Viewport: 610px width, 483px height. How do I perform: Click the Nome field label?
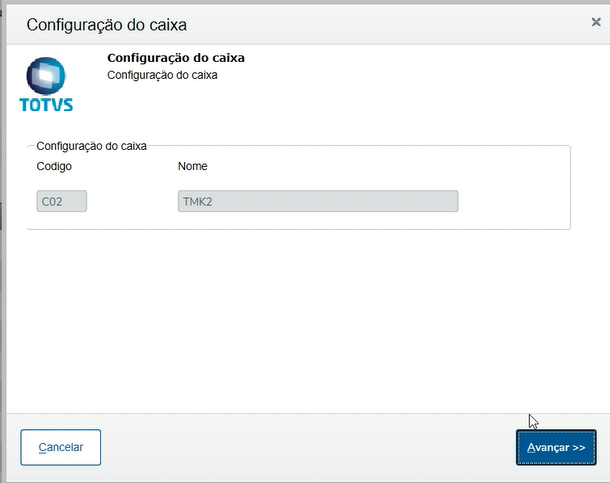click(192, 166)
